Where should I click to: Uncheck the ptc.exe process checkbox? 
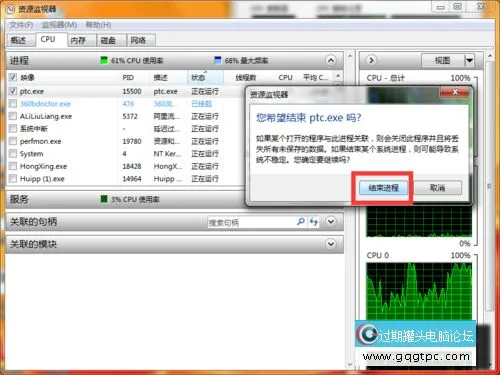(x=13, y=91)
